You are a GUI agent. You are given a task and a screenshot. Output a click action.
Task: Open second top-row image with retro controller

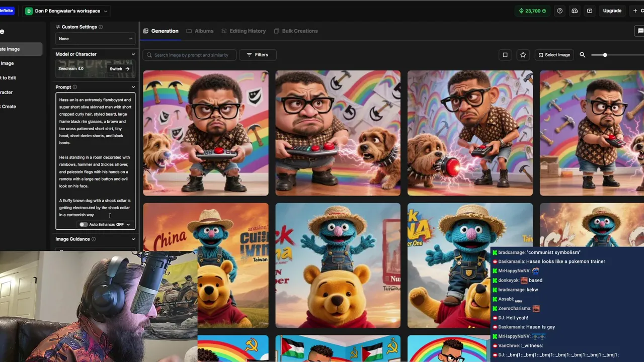338,133
